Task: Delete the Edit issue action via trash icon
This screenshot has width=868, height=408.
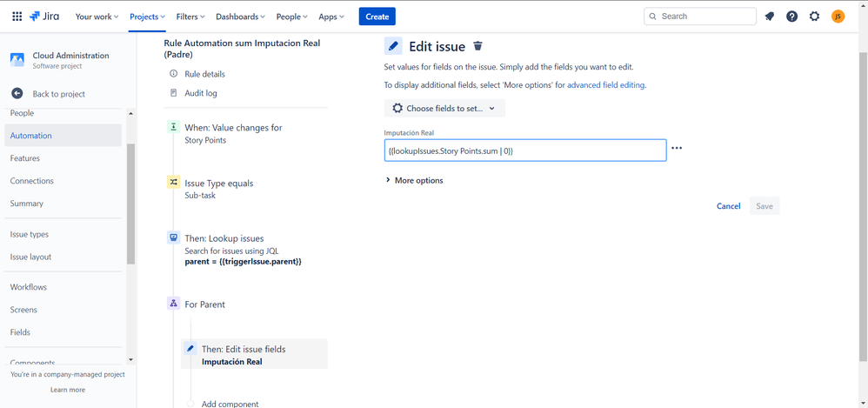Action: [478, 46]
